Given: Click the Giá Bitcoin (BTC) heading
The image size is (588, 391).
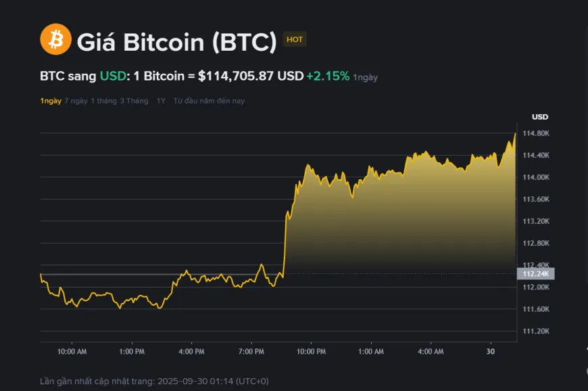Looking at the screenshot, I should pos(174,41).
